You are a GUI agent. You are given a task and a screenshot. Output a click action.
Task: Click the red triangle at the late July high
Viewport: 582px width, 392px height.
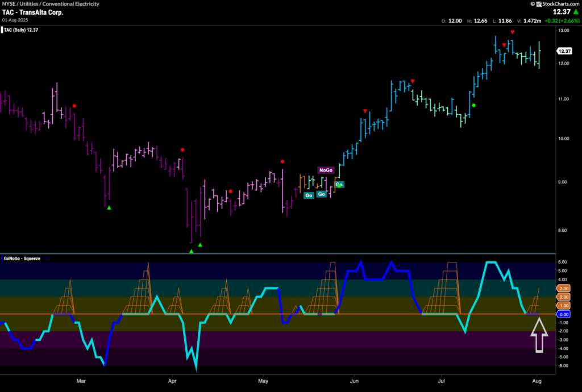coord(512,32)
